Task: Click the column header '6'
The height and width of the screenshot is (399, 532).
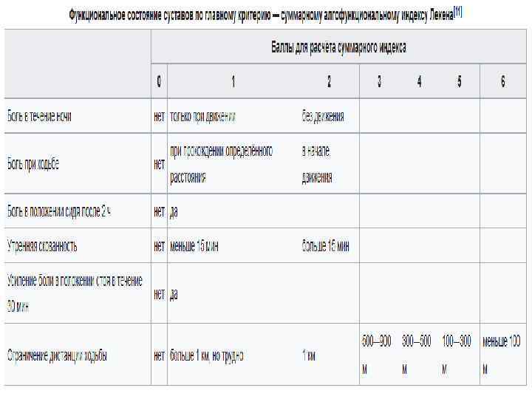Action: coord(502,81)
